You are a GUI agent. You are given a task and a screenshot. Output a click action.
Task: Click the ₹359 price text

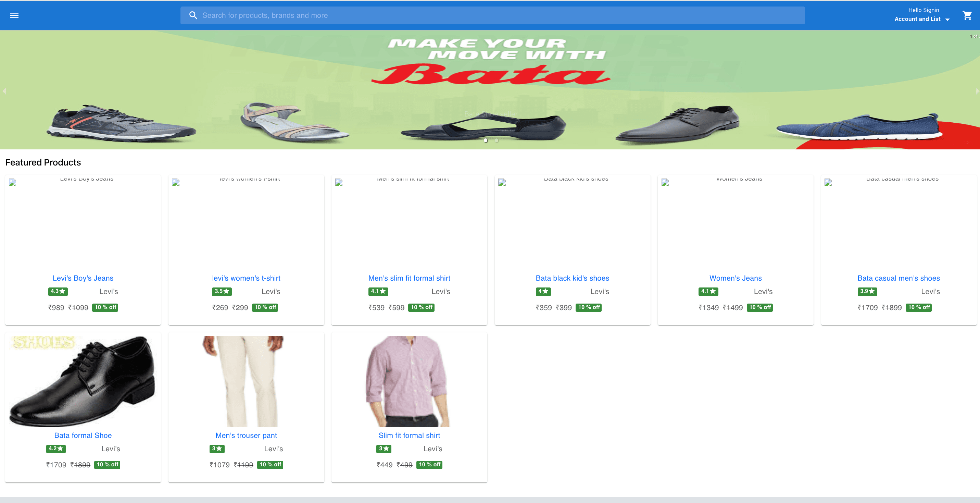pyautogui.click(x=544, y=308)
